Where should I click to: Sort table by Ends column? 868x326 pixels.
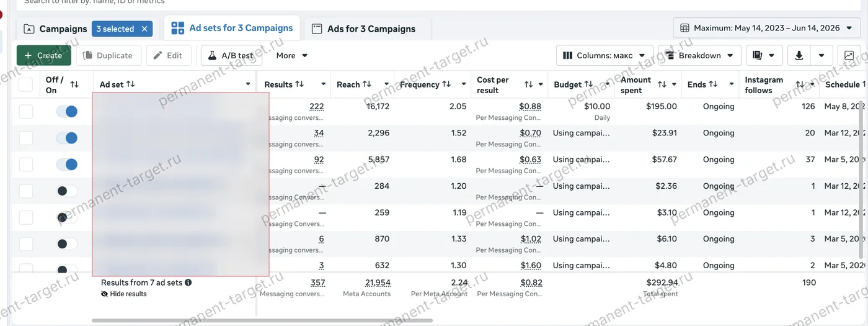(x=713, y=84)
